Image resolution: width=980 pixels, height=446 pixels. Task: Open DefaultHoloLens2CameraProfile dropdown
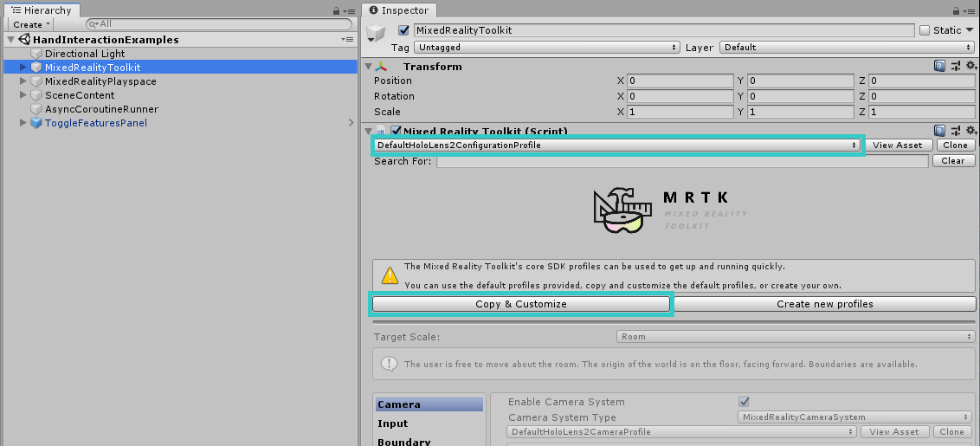tap(681, 431)
